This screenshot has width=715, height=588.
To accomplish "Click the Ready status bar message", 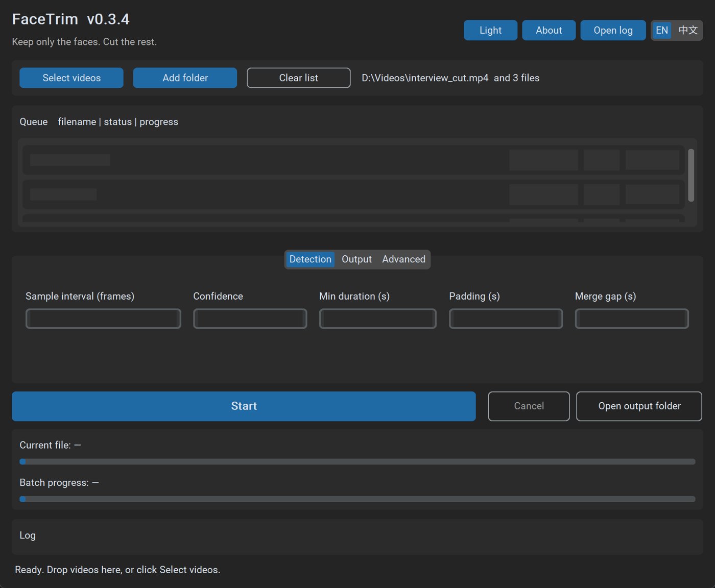I will (117, 570).
